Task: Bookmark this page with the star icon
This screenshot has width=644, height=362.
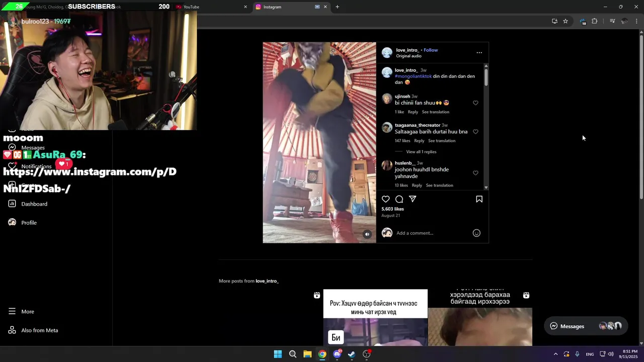Action: point(566,21)
